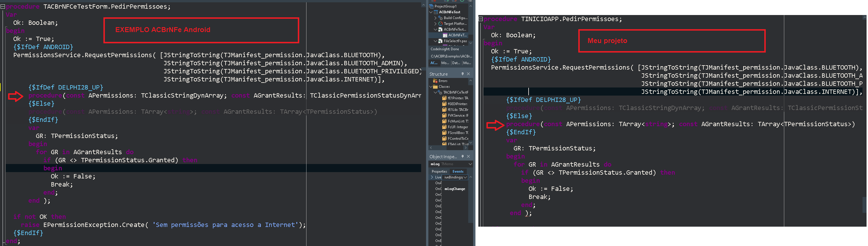This screenshot has height=246, width=868.
Task: Open the LiveBindings value dropdown
Action: pos(465,177)
